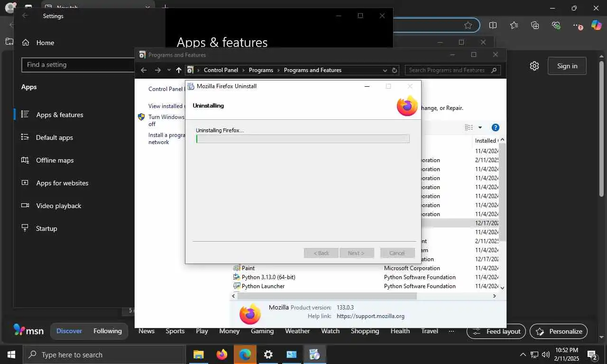Open Edge settings and more menu
This screenshot has width=607, height=364.
[577, 25]
